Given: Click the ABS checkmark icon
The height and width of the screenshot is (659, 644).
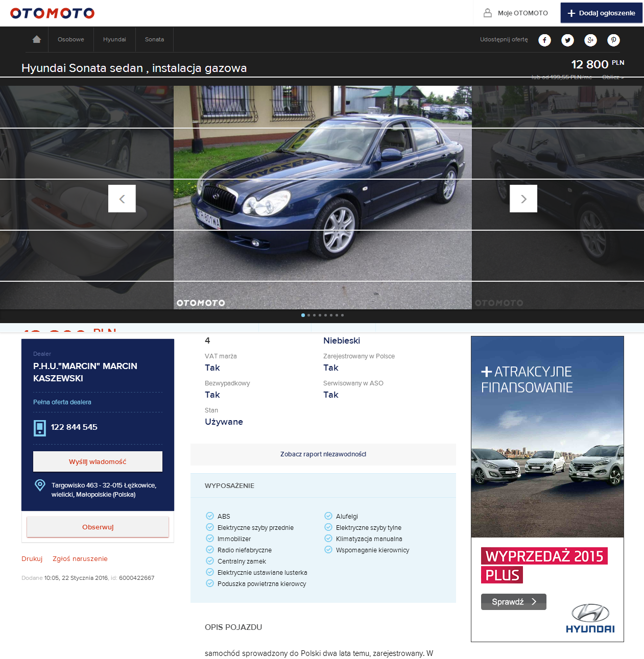Looking at the screenshot, I should 209,516.
